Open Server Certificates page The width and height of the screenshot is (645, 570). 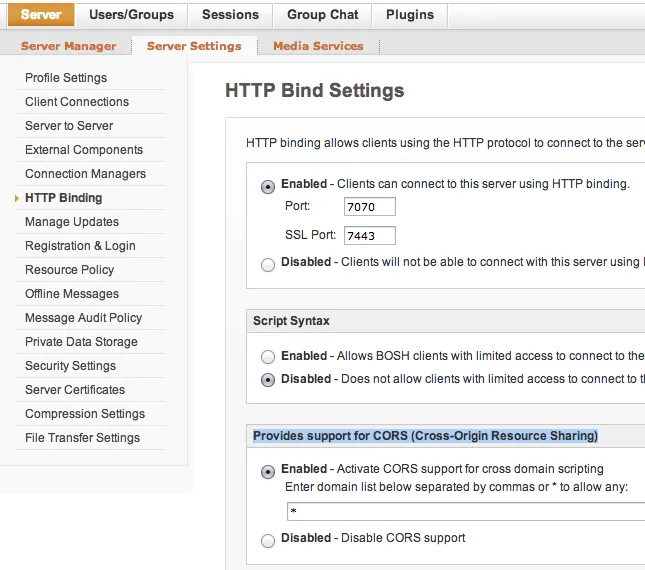coord(75,390)
